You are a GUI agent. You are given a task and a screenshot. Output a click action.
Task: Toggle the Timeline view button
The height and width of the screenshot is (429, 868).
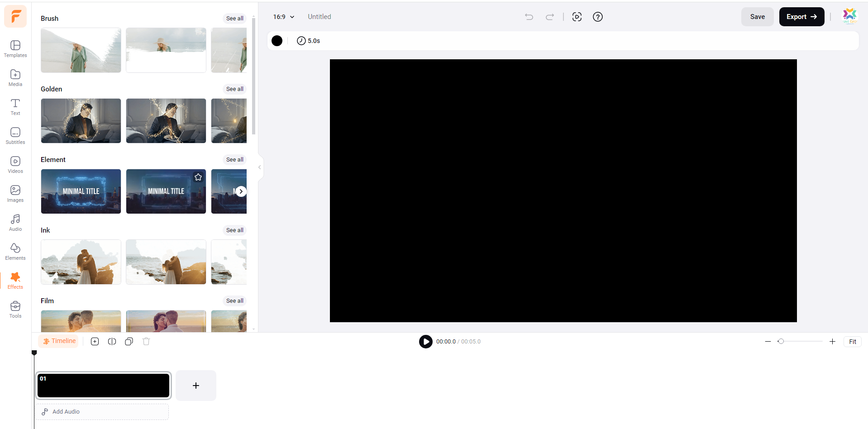pos(59,341)
